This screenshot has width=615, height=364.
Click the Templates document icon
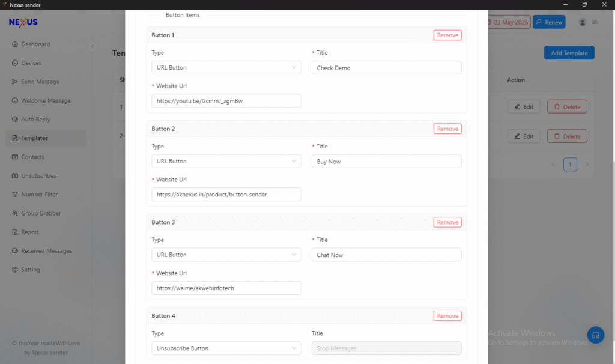(15, 138)
